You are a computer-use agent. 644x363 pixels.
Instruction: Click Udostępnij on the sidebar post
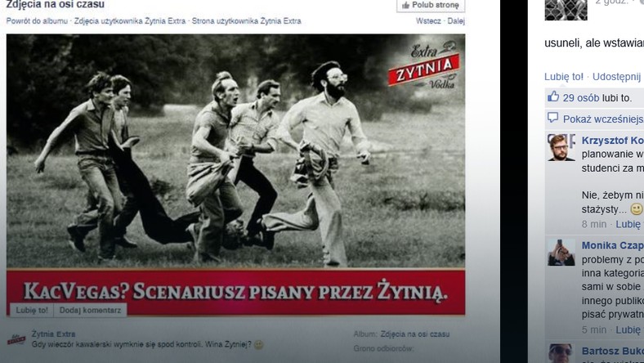(616, 77)
